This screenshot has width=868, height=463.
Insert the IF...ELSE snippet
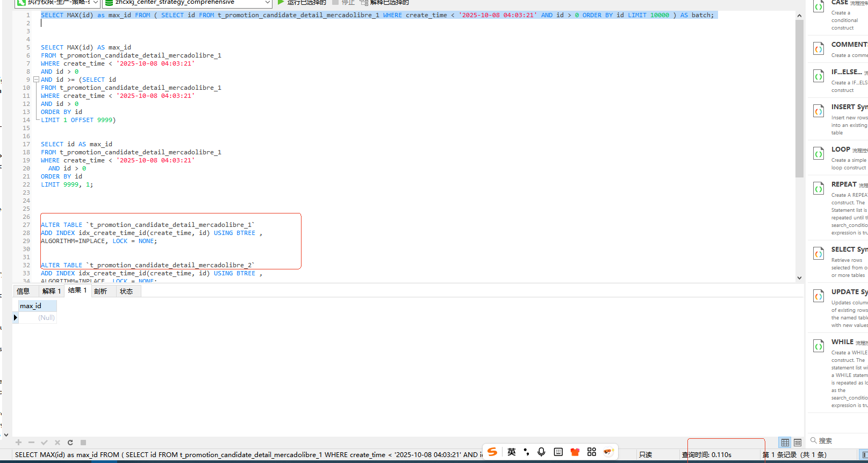coord(839,80)
